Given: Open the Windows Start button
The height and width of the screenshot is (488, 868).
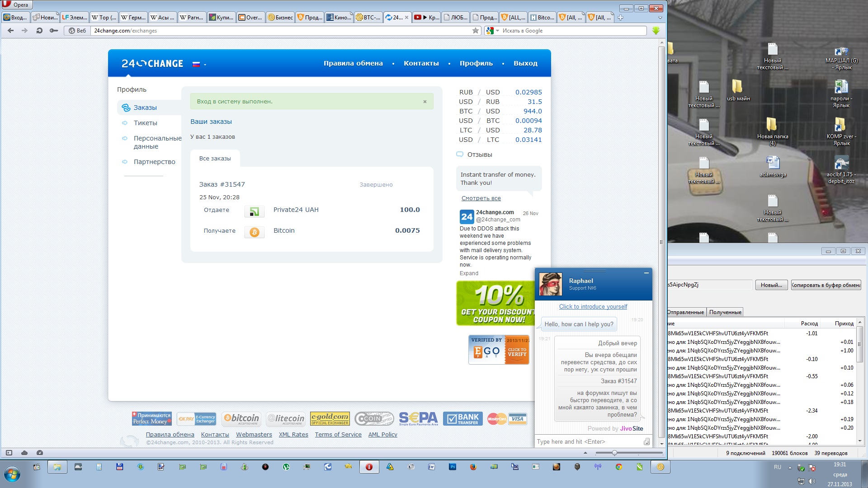Looking at the screenshot, I should click(x=12, y=474).
